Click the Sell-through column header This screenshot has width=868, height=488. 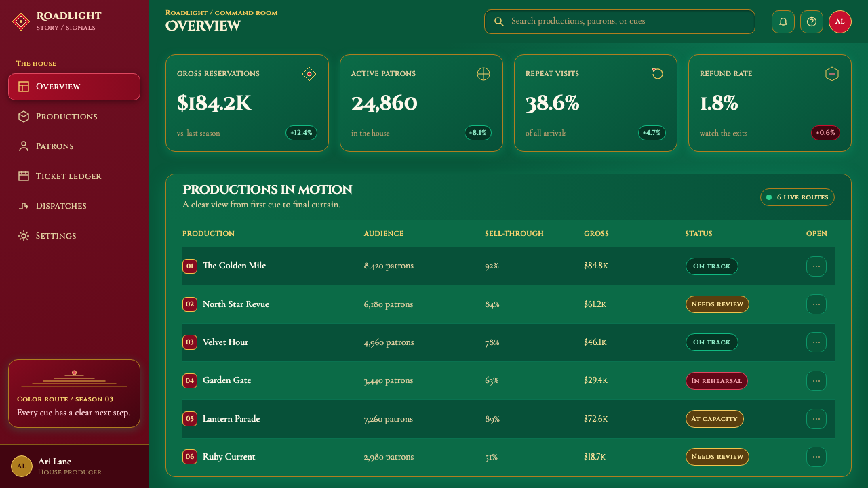point(514,234)
